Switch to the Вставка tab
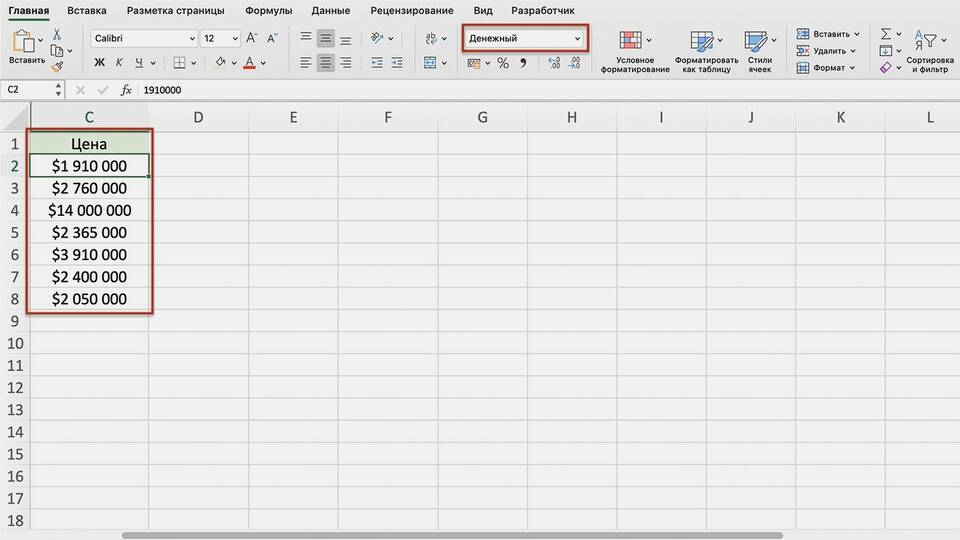Screen dimensions: 960x540 click(x=86, y=10)
